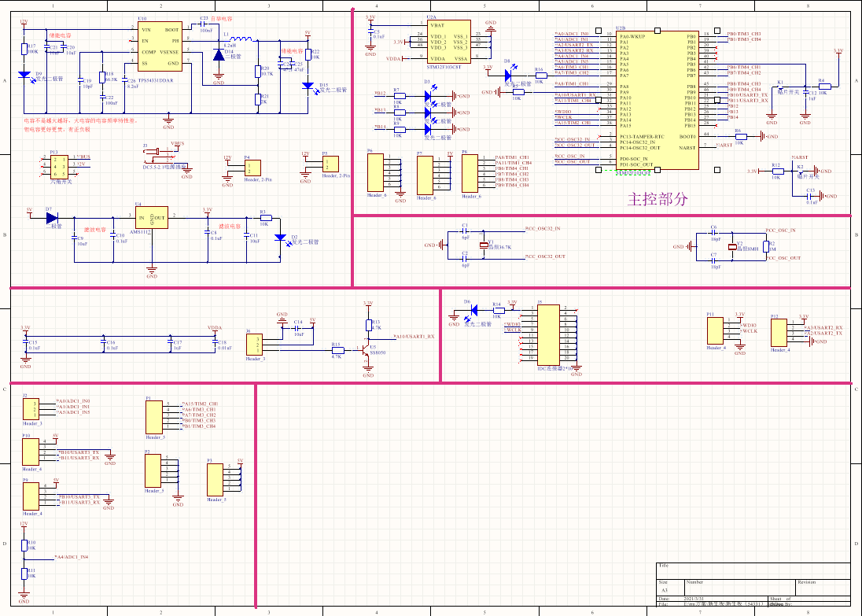862x616 pixels.
Task: Select resistor R21 in the feedback divider
Action: pos(258,99)
